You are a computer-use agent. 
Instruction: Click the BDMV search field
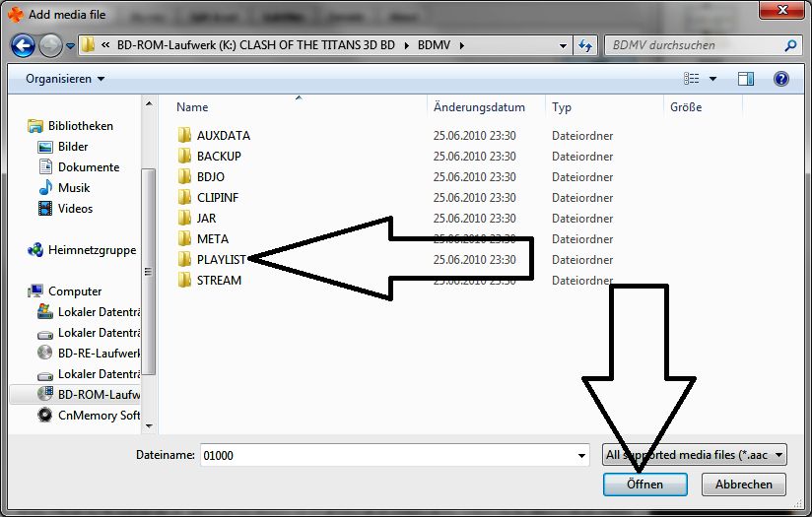694,45
